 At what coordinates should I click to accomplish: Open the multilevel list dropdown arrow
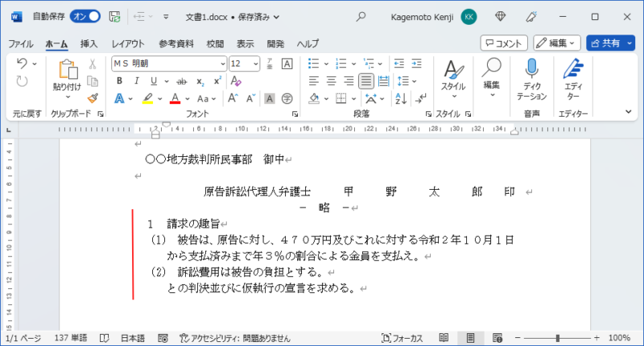coord(380,64)
